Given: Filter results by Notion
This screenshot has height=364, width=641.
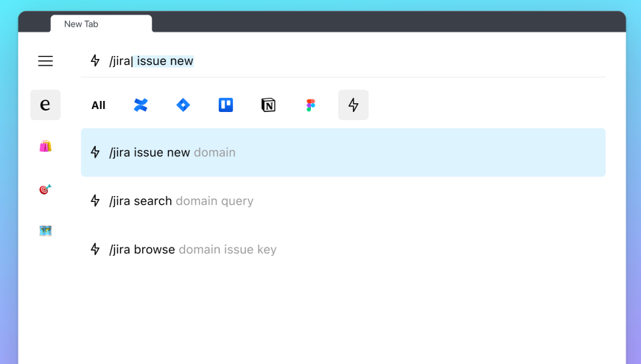Looking at the screenshot, I should click(x=268, y=105).
